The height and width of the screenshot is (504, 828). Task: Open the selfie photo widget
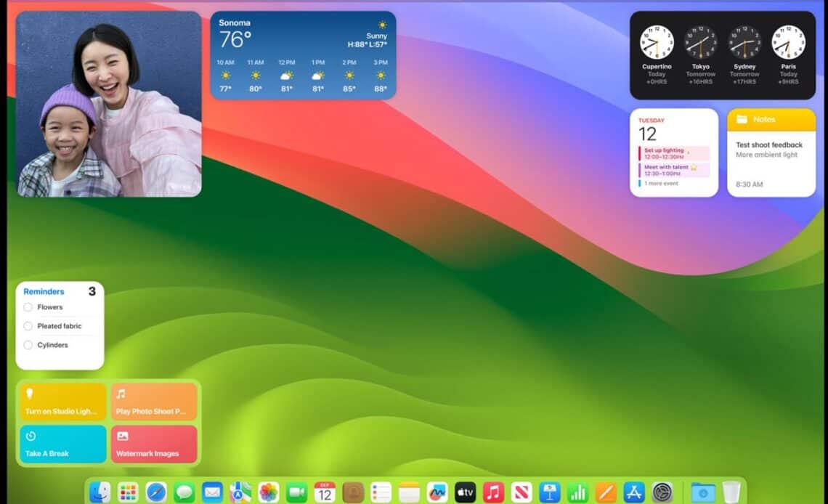109,104
